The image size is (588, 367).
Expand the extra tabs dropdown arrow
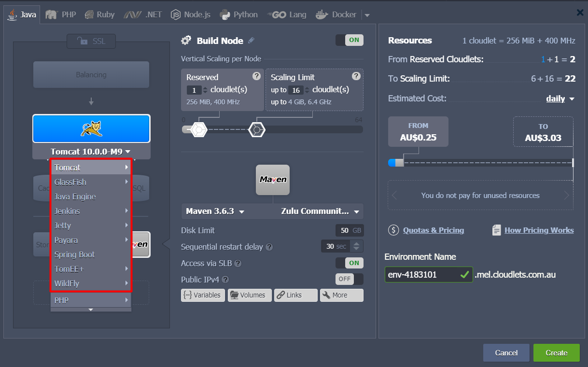tap(367, 15)
